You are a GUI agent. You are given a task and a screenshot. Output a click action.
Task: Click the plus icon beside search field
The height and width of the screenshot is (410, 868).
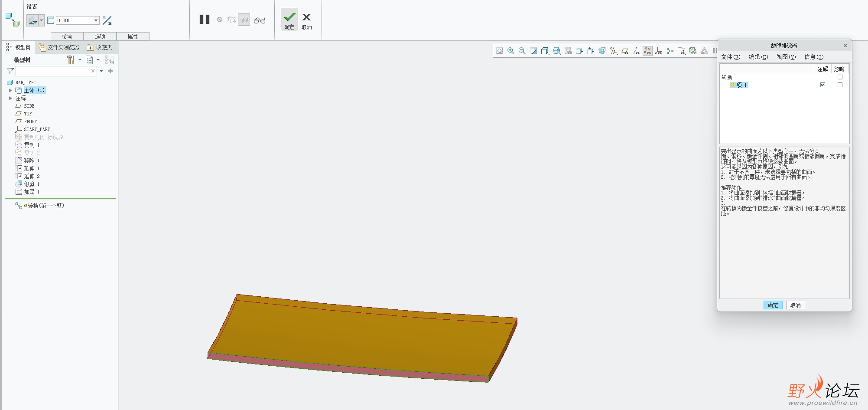pos(111,71)
